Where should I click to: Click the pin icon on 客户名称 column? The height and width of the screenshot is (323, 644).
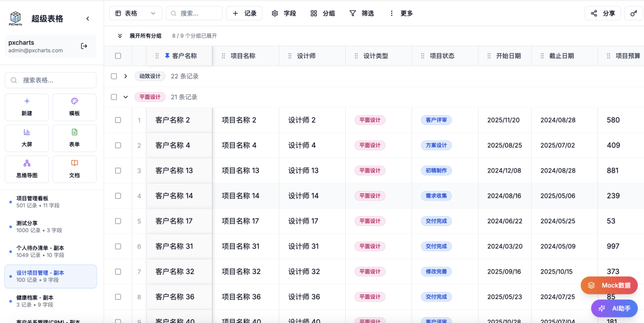click(167, 56)
